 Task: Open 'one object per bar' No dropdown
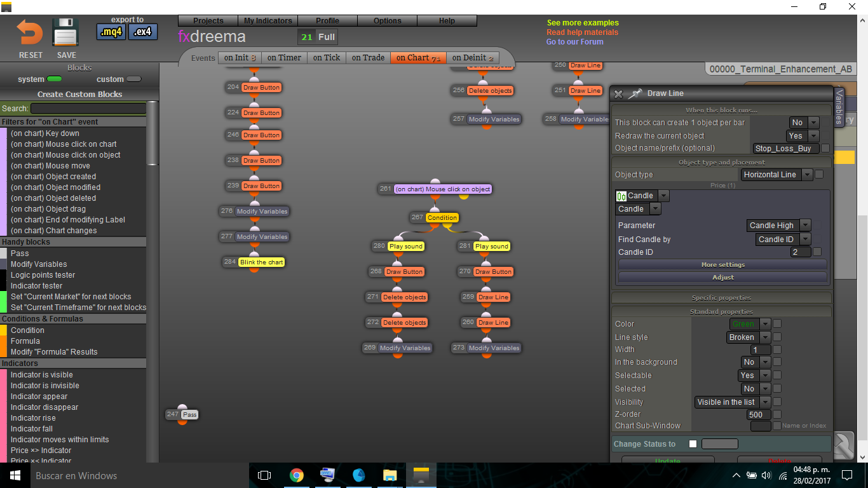pyautogui.click(x=804, y=123)
